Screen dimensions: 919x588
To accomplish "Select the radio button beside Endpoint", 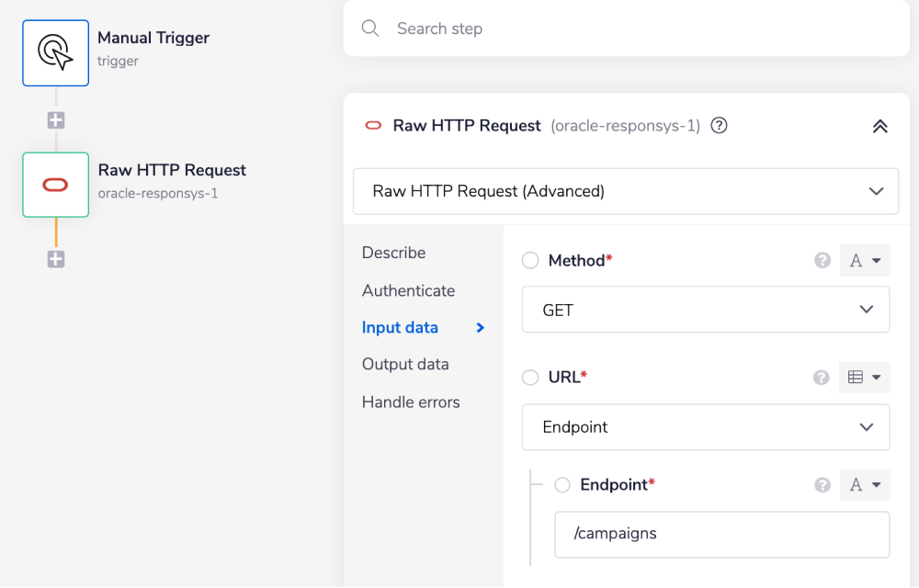I will (x=562, y=485).
